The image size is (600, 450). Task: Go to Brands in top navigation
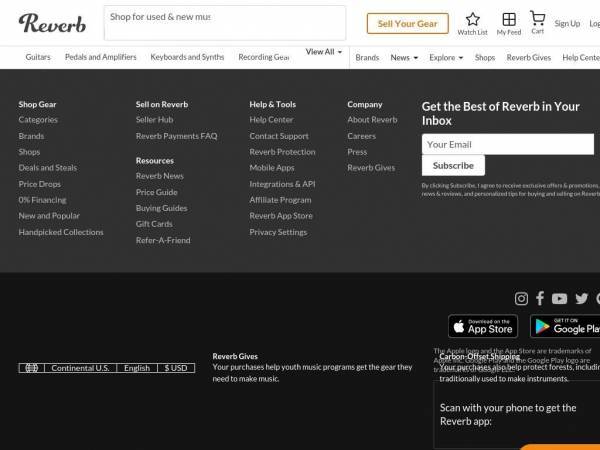367,57
